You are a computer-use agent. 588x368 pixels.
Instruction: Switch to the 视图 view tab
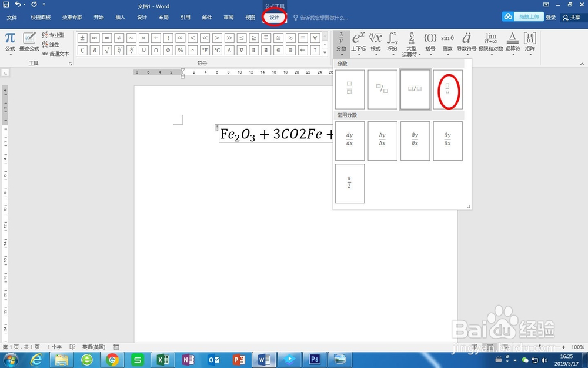click(250, 18)
